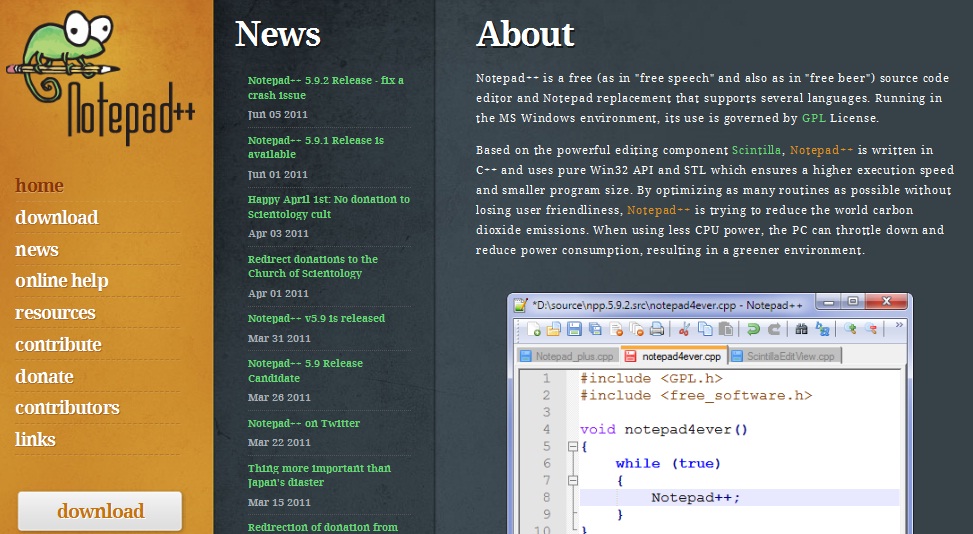Click the News section heading

point(277,34)
